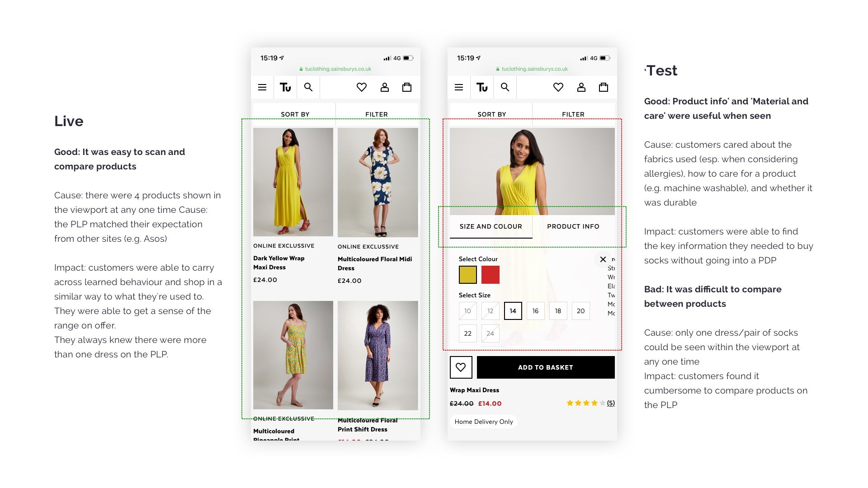This screenshot has width=868, height=488.
Task: Click Tu logo in right phone
Action: tap(482, 87)
